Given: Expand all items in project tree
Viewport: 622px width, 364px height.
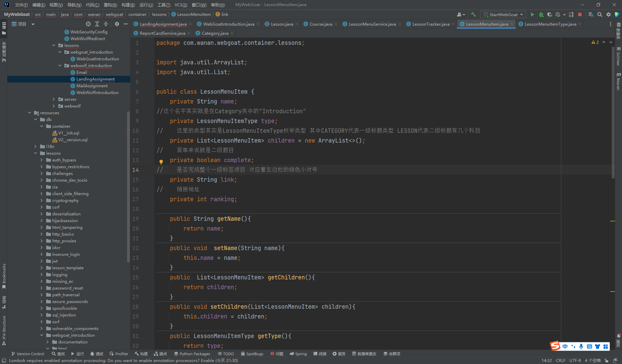Looking at the screenshot, I should pyautogui.click(x=97, y=24).
